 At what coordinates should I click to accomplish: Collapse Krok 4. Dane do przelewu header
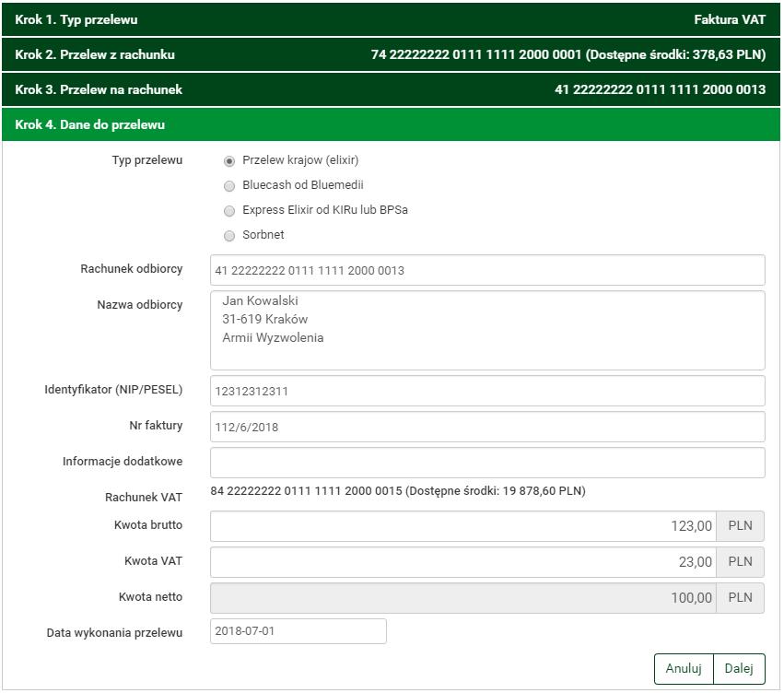[x=391, y=124]
